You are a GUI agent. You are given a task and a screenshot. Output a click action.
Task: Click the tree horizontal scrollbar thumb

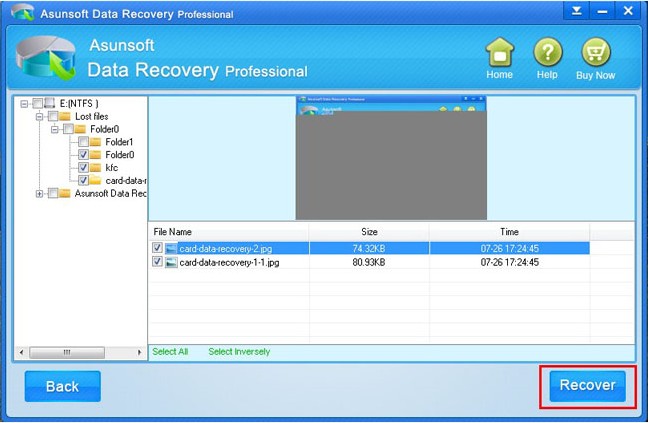(67, 352)
